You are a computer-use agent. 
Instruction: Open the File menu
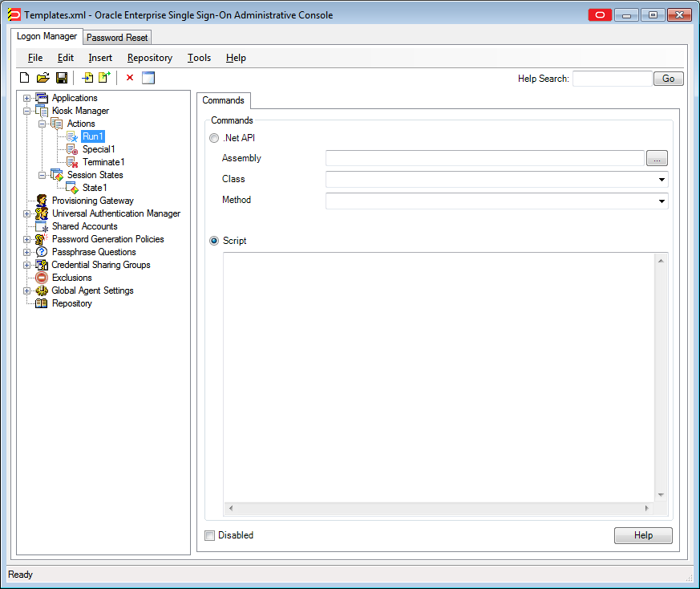pyautogui.click(x=35, y=58)
